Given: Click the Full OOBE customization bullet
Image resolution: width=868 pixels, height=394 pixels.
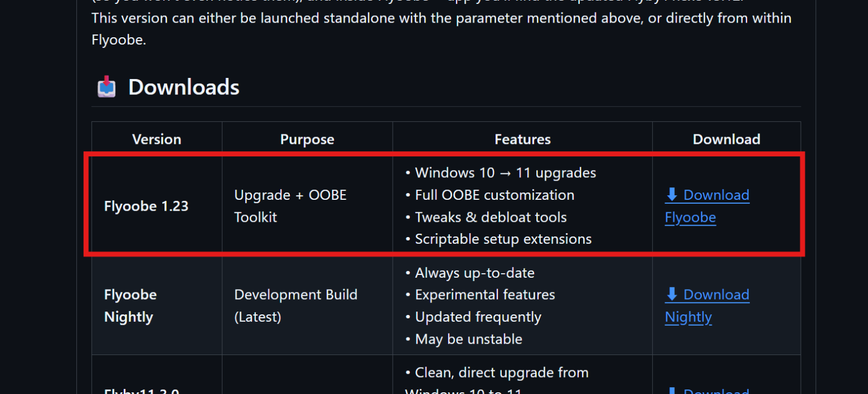Looking at the screenshot, I should (x=494, y=195).
